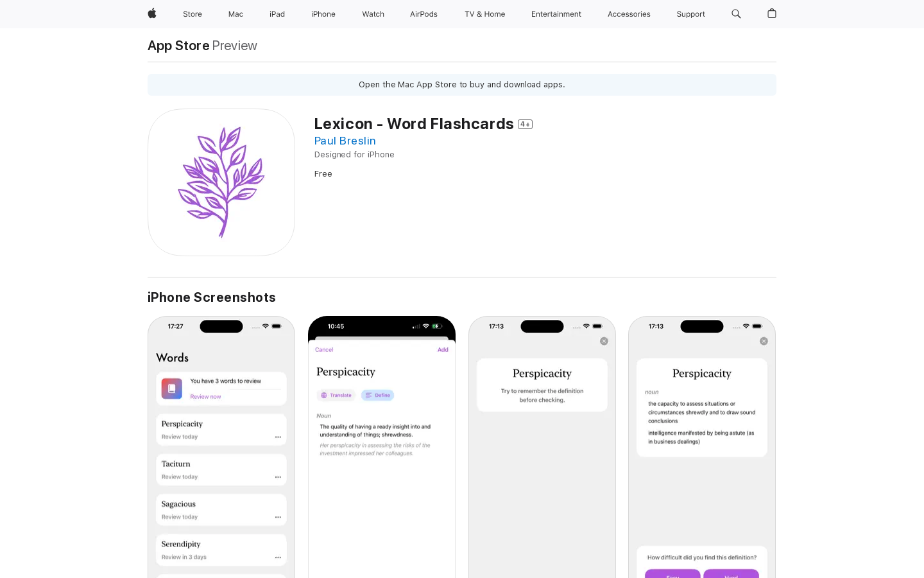Click the 4+ age rating badge
This screenshot has height=578, width=924.
point(526,125)
